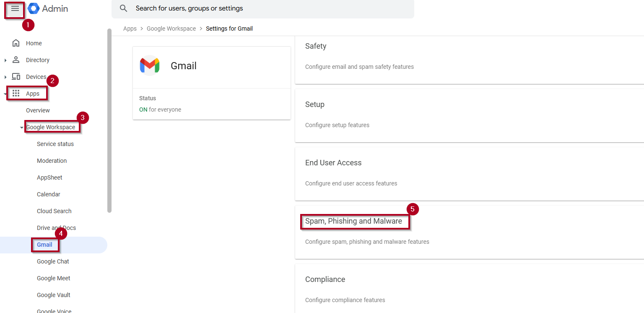Open Drive and Docs settings

pos(56,228)
